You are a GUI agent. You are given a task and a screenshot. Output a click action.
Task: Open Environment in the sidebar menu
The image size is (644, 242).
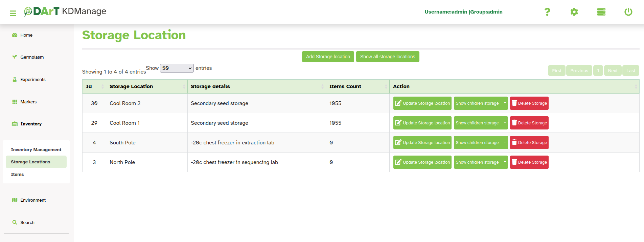[33, 200]
